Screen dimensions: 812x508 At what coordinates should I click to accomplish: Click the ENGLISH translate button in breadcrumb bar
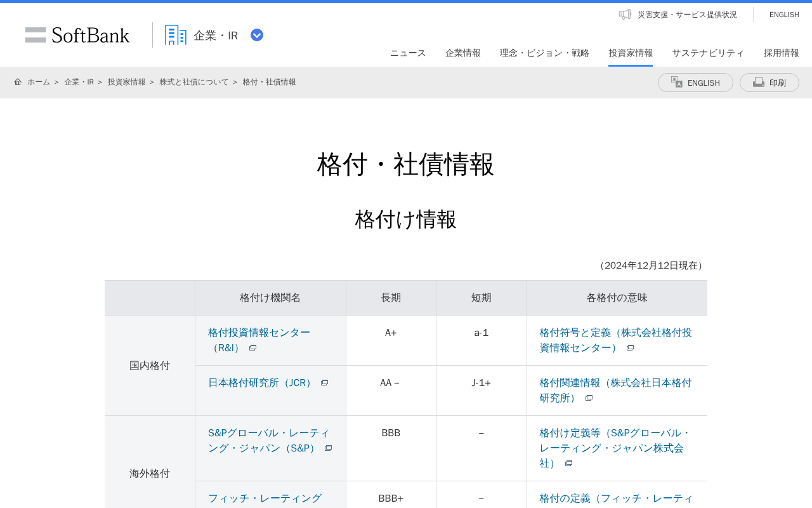695,83
